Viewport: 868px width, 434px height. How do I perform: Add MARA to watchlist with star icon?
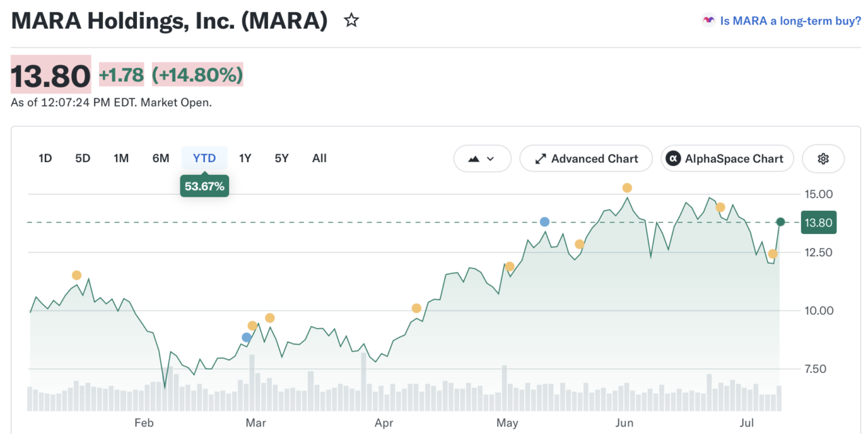click(351, 20)
